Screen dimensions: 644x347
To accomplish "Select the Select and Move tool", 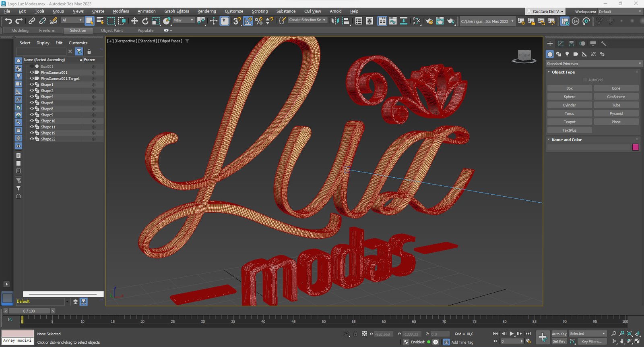I will point(134,21).
